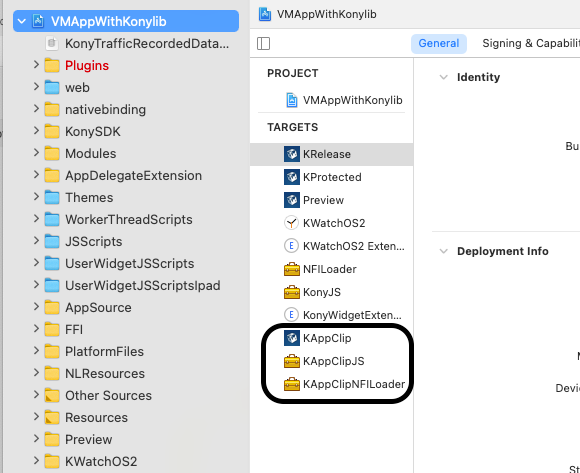Image resolution: width=580 pixels, height=473 pixels.
Task: Click the KWatchOS2 target watch icon
Action: pyautogui.click(x=291, y=223)
